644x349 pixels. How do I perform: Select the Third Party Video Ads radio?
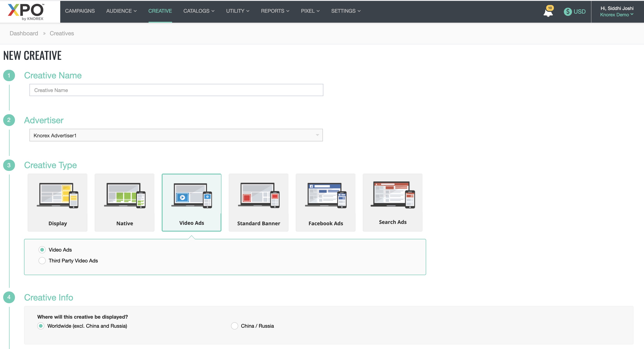pos(42,261)
